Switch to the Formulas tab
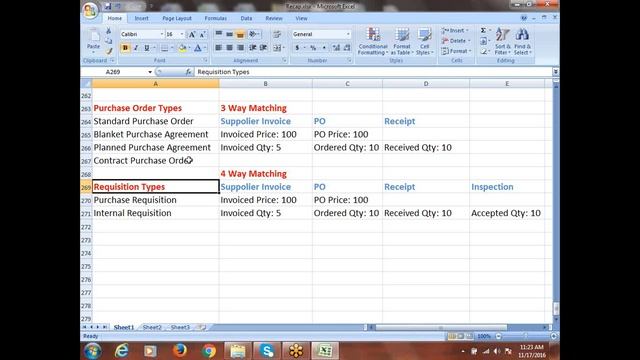640x360 pixels. pyautogui.click(x=216, y=18)
